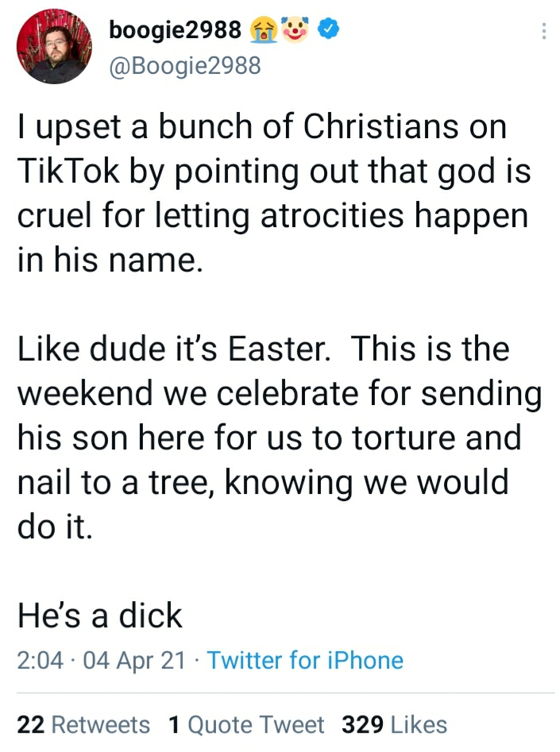This screenshot has height=752, width=560.
Task: Click the "He's a dick" line
Action: pyautogui.click(x=99, y=615)
